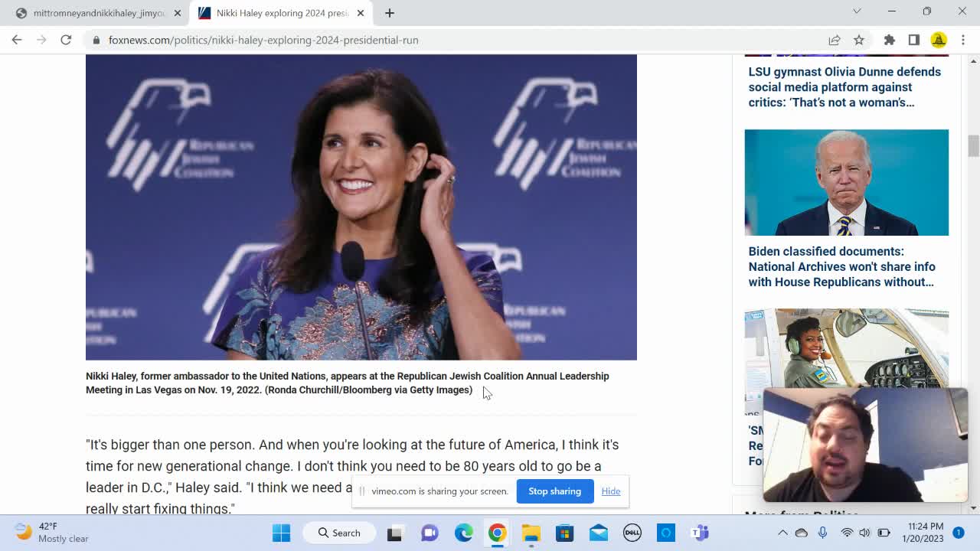Screen dimensions: 980x551
Task: Open the notification badge in the taskbar
Action: (959, 533)
